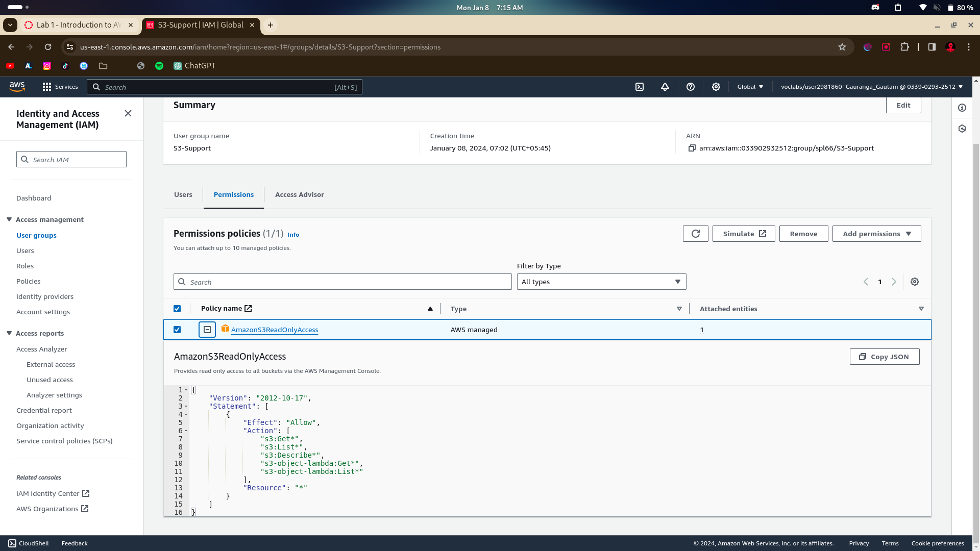Click the refresh policies button

coord(695,234)
